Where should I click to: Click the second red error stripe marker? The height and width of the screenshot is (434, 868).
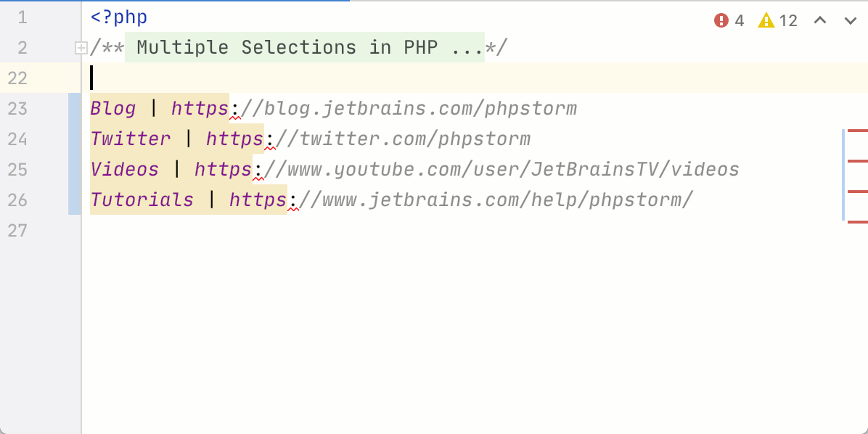pyautogui.click(x=859, y=161)
